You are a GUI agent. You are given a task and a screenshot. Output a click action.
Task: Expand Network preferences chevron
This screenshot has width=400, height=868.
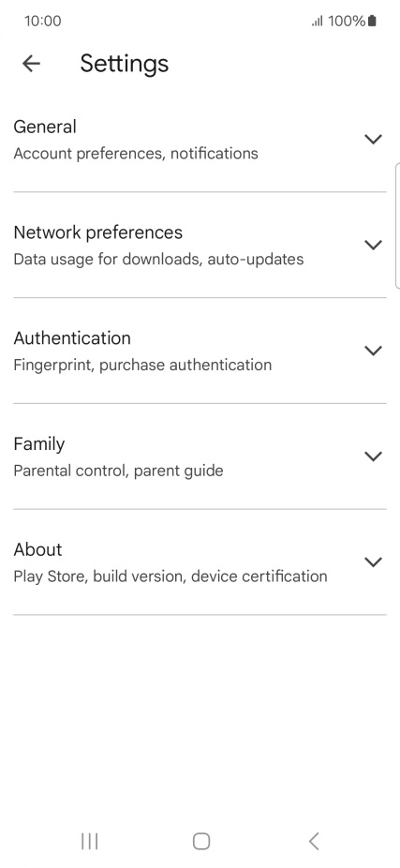coord(374,245)
